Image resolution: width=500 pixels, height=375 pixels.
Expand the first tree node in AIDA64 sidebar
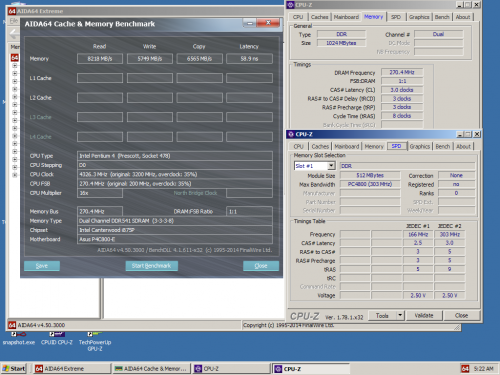click(15, 66)
